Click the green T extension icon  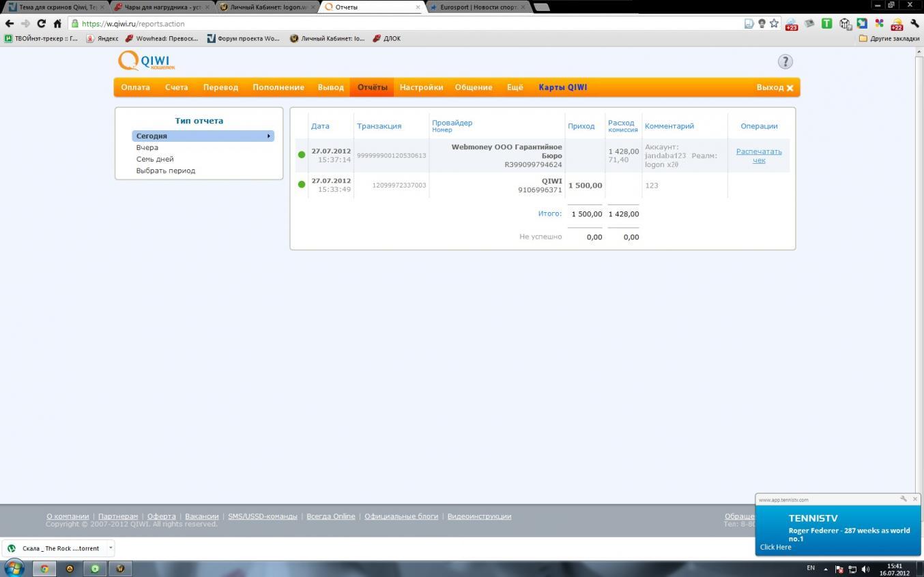826,23
